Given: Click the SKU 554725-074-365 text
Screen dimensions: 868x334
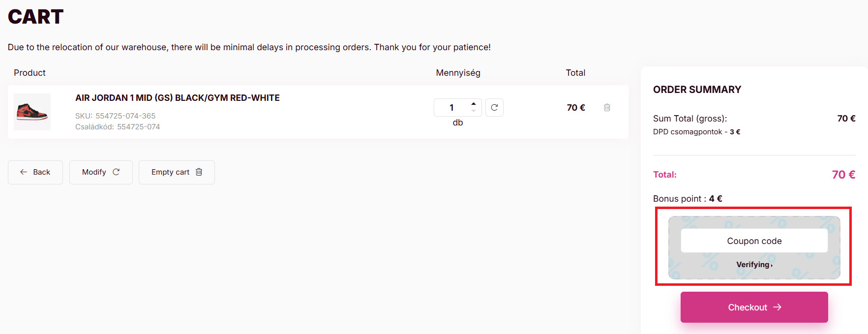Looking at the screenshot, I should point(115,116).
